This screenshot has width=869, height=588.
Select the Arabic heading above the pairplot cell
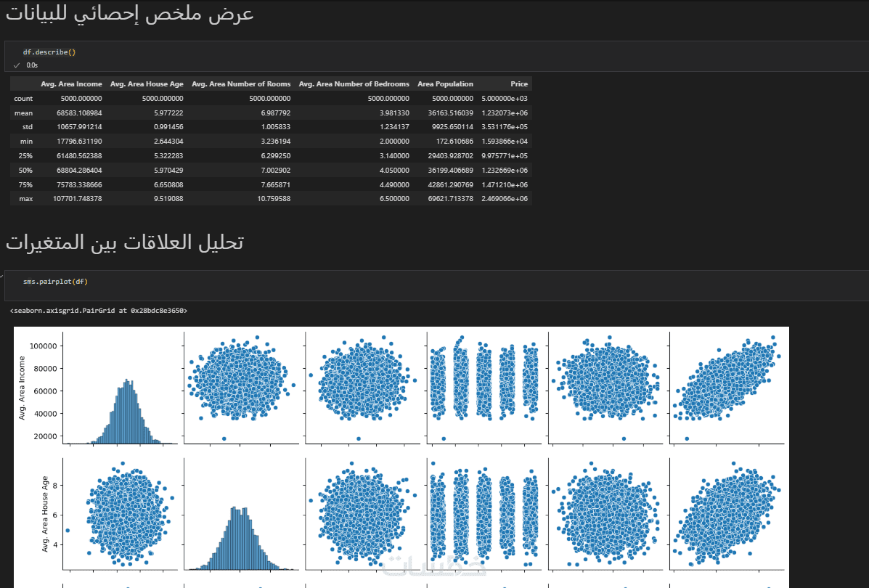tap(125, 242)
